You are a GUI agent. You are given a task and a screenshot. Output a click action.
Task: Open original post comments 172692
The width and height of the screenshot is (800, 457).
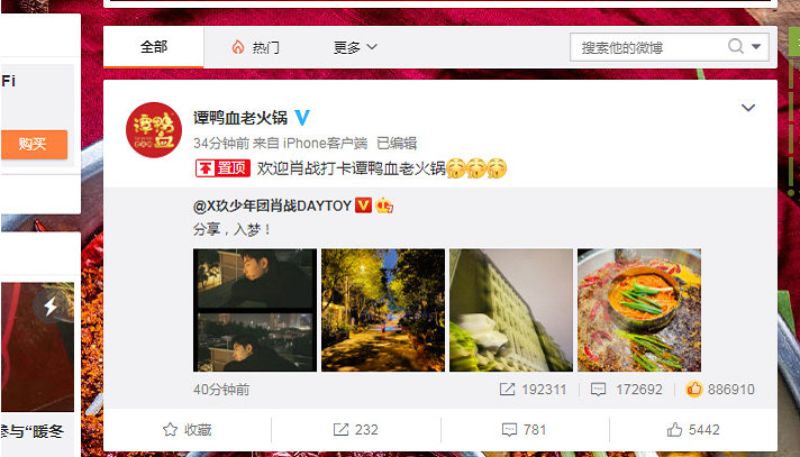coord(627,390)
